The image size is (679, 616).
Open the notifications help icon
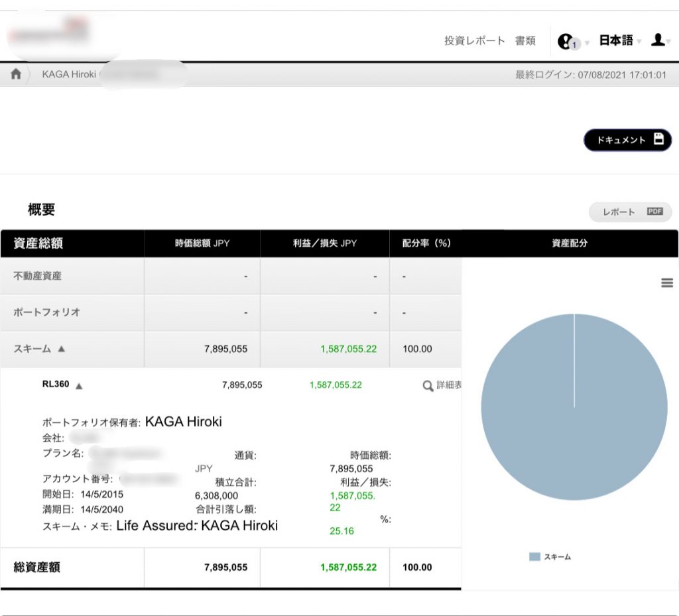click(565, 41)
